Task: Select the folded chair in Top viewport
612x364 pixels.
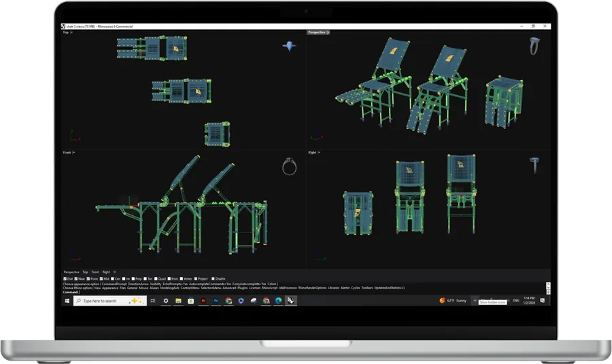Action: [218, 134]
